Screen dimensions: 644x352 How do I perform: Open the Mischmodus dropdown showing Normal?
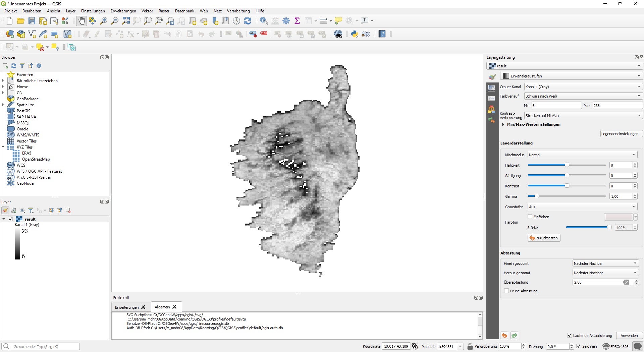582,155
